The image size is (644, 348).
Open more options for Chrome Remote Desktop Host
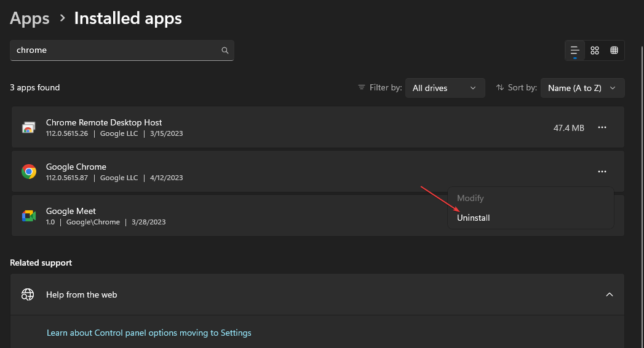click(x=602, y=128)
